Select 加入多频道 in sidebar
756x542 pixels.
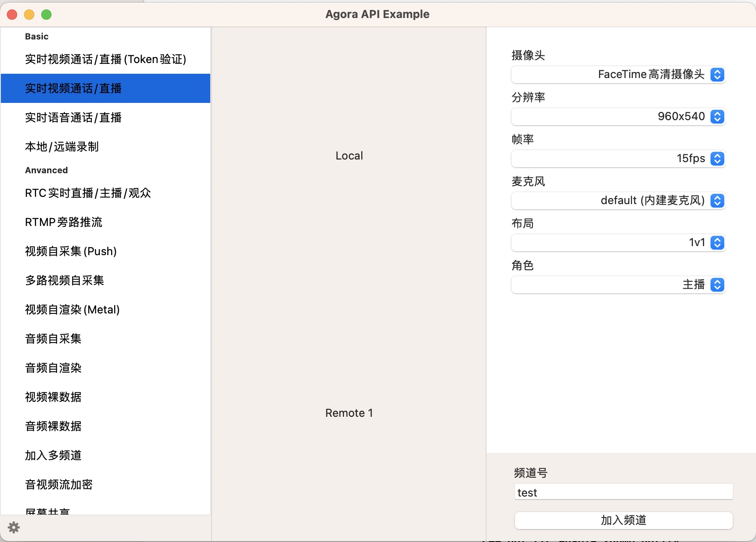click(x=106, y=455)
